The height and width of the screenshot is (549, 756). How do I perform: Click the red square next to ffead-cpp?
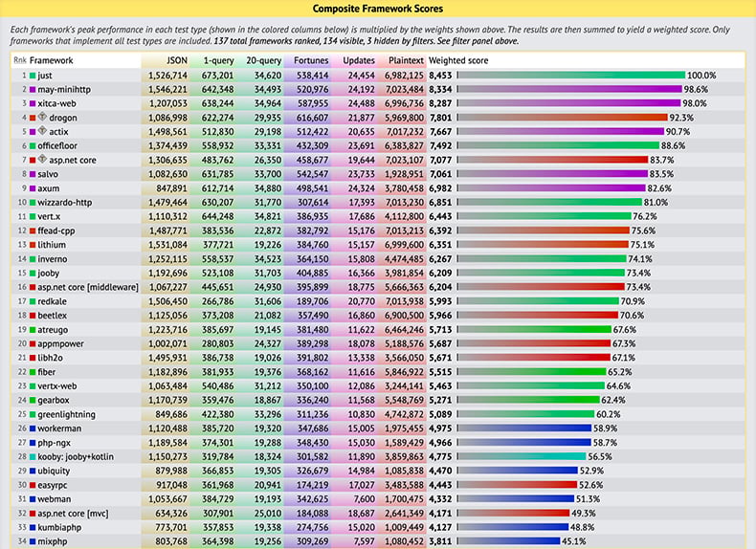pyautogui.click(x=33, y=231)
